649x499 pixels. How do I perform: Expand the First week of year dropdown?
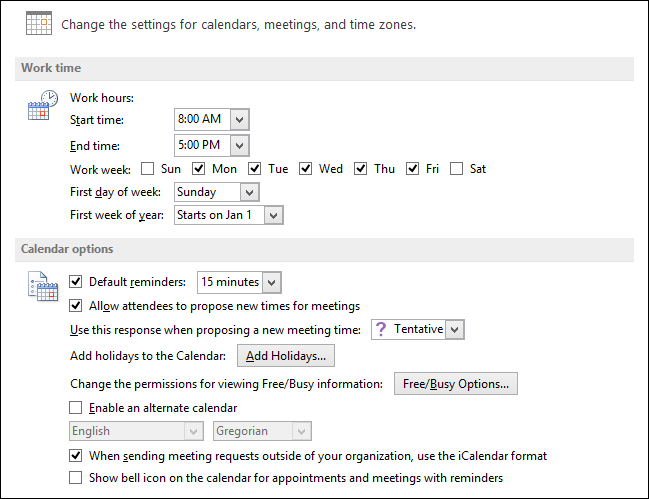pyautogui.click(x=274, y=215)
